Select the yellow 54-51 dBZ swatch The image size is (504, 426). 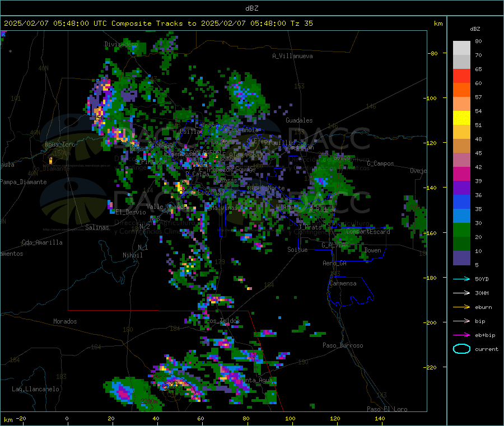point(461,118)
